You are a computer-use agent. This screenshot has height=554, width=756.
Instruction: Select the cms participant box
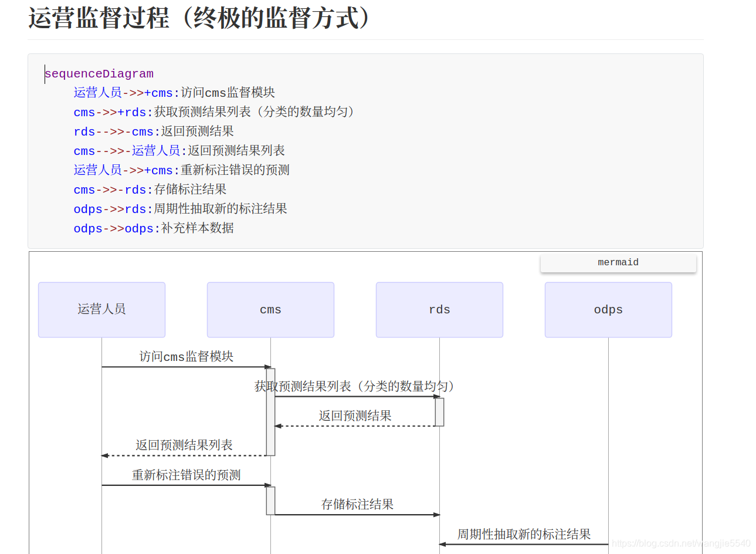(270, 310)
